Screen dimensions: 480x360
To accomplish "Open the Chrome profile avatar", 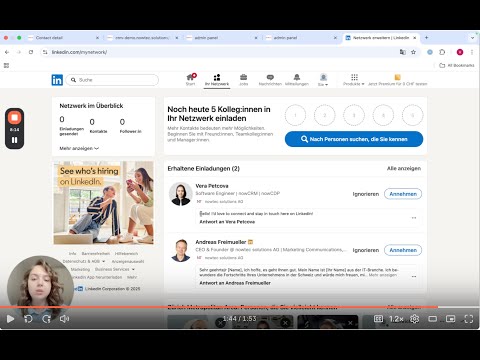I will pos(460,52).
